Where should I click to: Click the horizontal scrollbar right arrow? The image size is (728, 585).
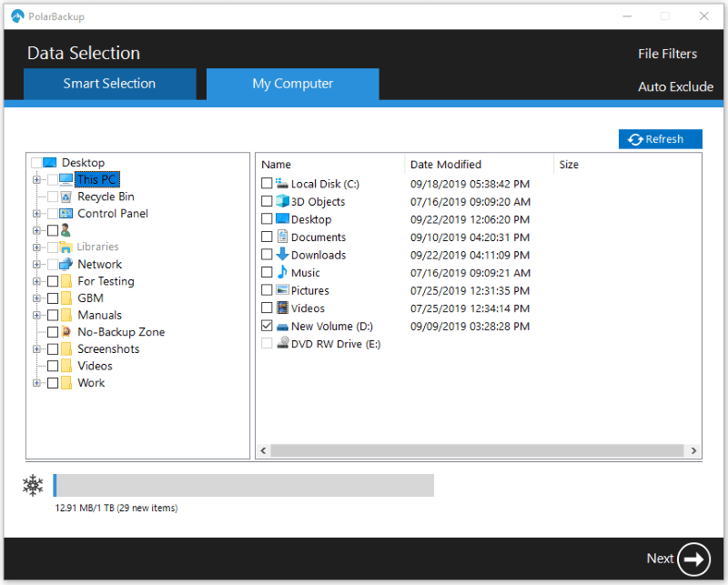pyautogui.click(x=693, y=450)
